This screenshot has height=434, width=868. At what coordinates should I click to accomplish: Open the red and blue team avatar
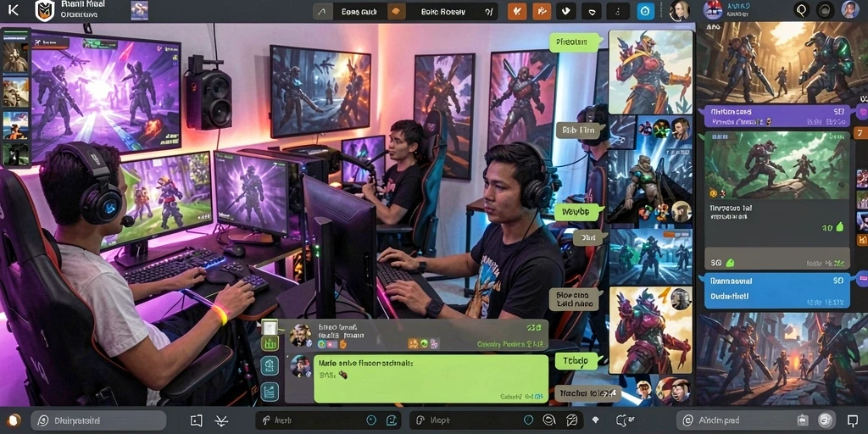click(713, 9)
